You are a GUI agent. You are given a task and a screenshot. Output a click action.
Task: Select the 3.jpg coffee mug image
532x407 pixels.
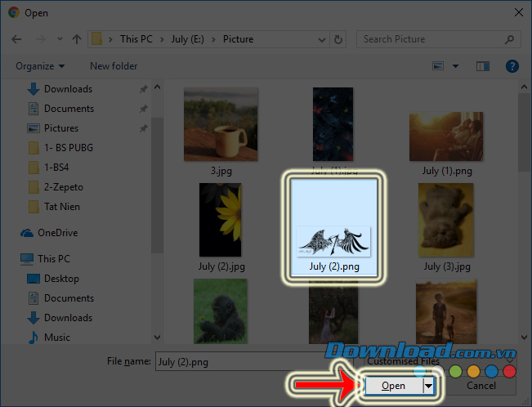[x=221, y=124]
